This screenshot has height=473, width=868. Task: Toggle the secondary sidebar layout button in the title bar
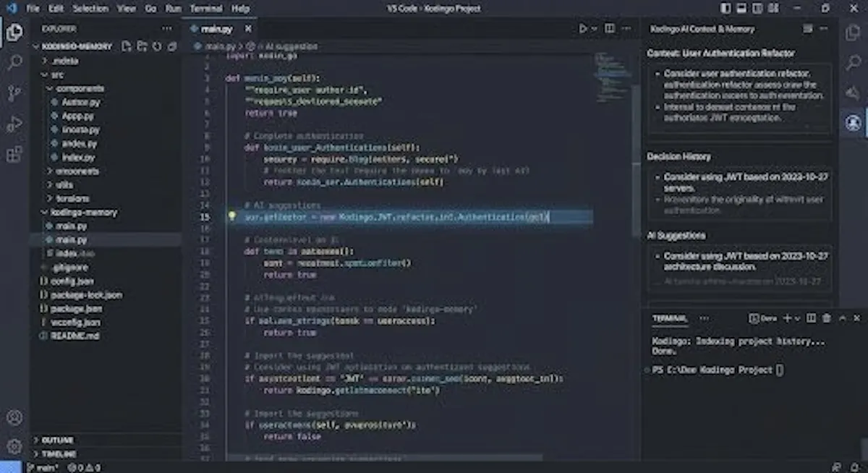click(x=756, y=9)
